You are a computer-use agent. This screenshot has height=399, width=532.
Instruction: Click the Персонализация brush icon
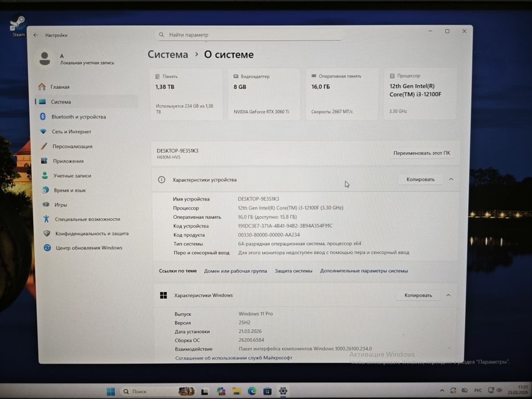tap(44, 146)
